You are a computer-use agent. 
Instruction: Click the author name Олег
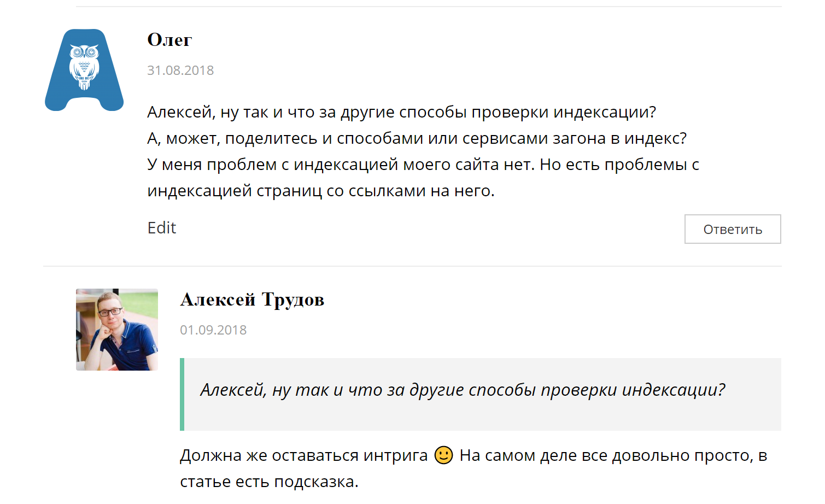(x=169, y=40)
